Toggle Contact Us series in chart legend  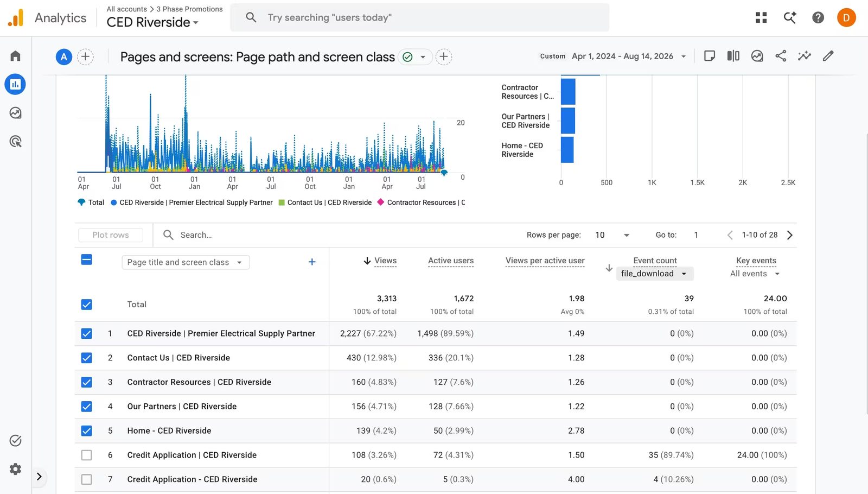[325, 202]
